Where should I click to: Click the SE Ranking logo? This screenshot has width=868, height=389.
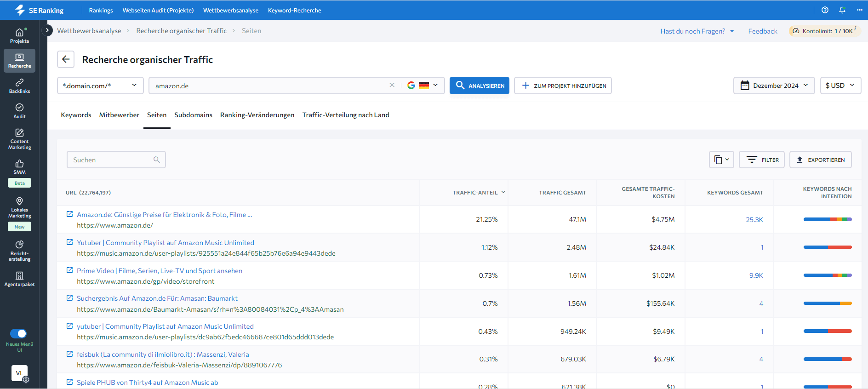(x=39, y=10)
